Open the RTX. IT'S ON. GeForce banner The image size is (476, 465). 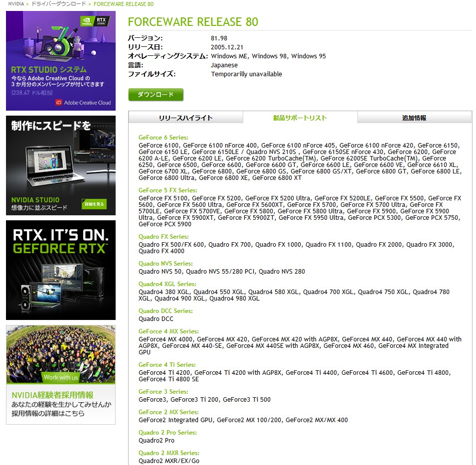61,270
